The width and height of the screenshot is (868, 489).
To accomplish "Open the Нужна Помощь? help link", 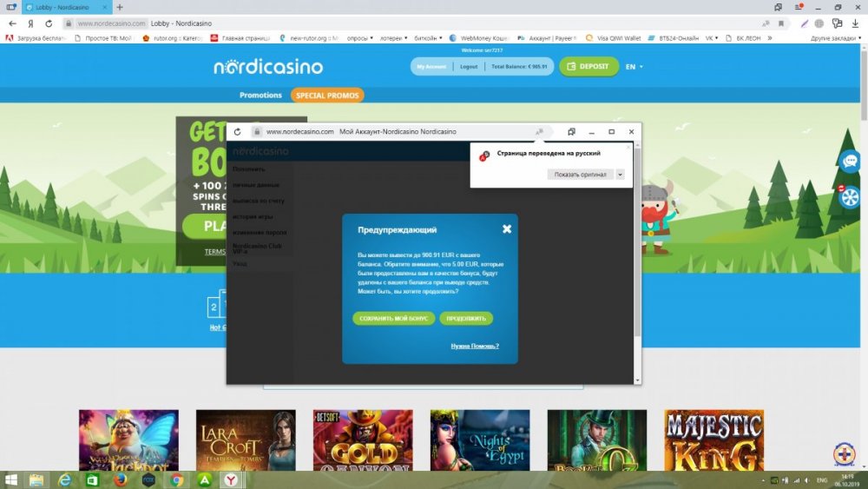I will click(475, 346).
